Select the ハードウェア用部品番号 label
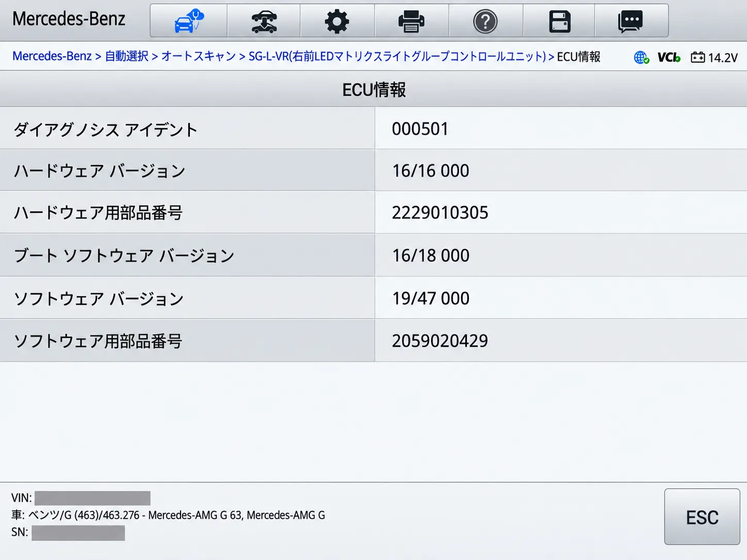The height and width of the screenshot is (560, 747). pos(98,213)
